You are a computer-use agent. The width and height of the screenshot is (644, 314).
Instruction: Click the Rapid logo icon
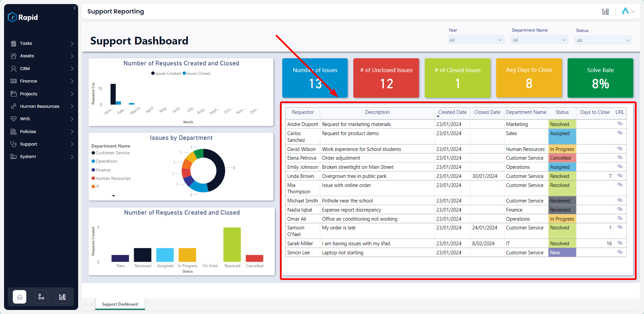click(x=12, y=17)
